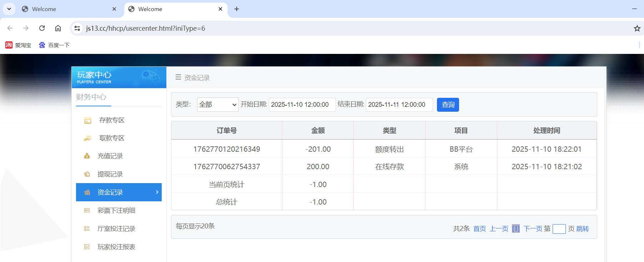This screenshot has height=262, width=644.
Task: Open the 类型 dropdown showing 全部
Action: pyautogui.click(x=218, y=105)
